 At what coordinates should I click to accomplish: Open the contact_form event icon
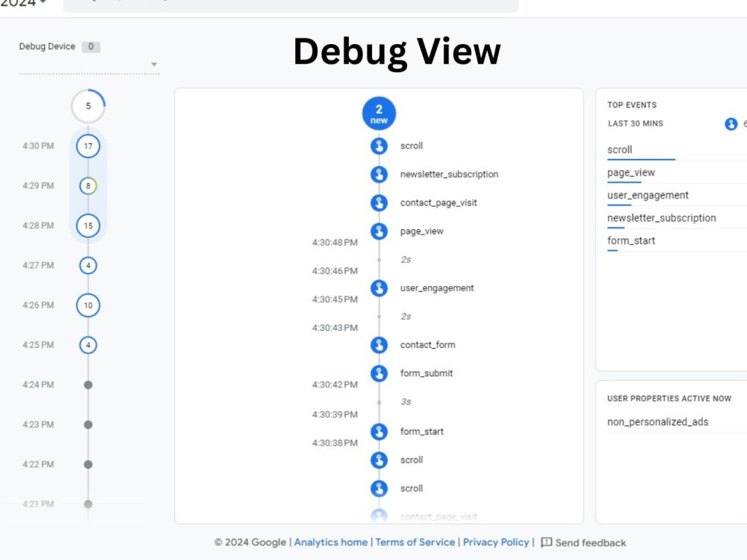(x=379, y=345)
